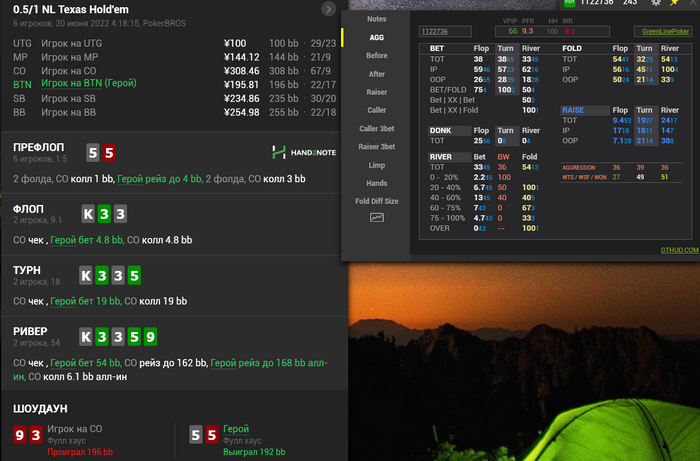Click CO's red 9 showdown card
The image size is (700, 461).
coord(19,435)
